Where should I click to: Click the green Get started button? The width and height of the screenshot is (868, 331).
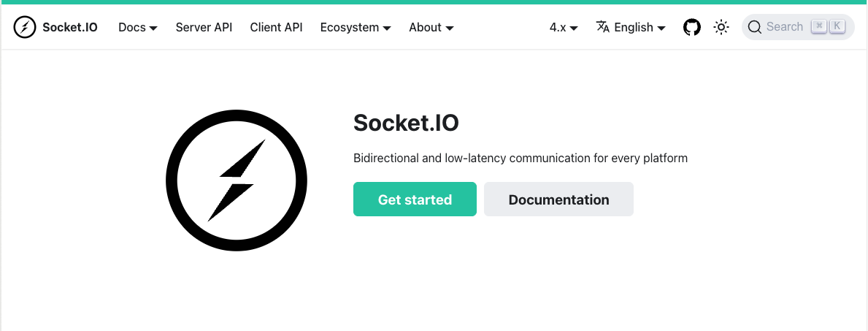coord(415,199)
